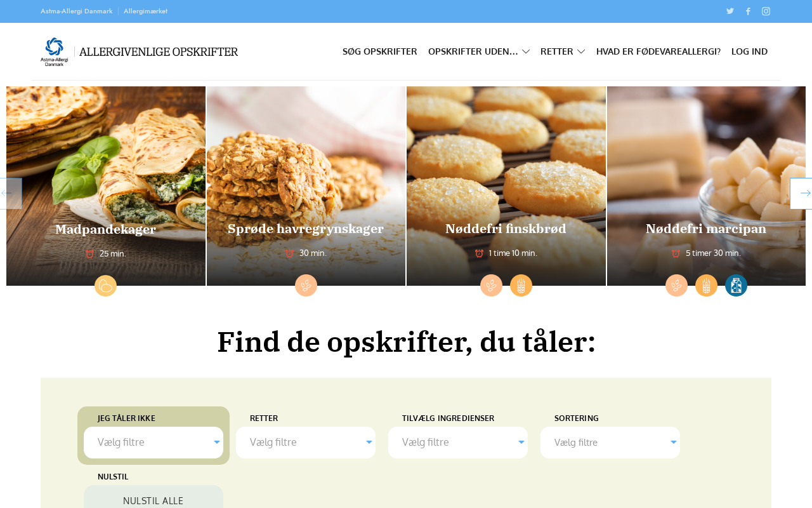Open the Twitter icon link
The height and width of the screenshot is (508, 812).
730,11
